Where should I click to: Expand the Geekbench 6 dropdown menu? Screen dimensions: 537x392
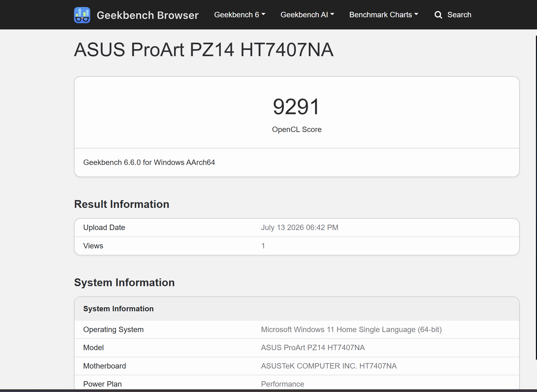pyautogui.click(x=240, y=15)
